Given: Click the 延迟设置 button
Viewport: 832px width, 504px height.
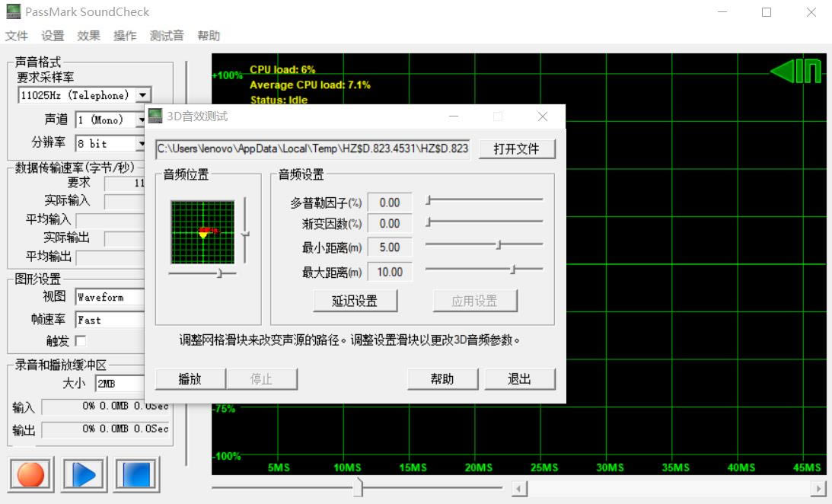Looking at the screenshot, I should click(x=355, y=301).
